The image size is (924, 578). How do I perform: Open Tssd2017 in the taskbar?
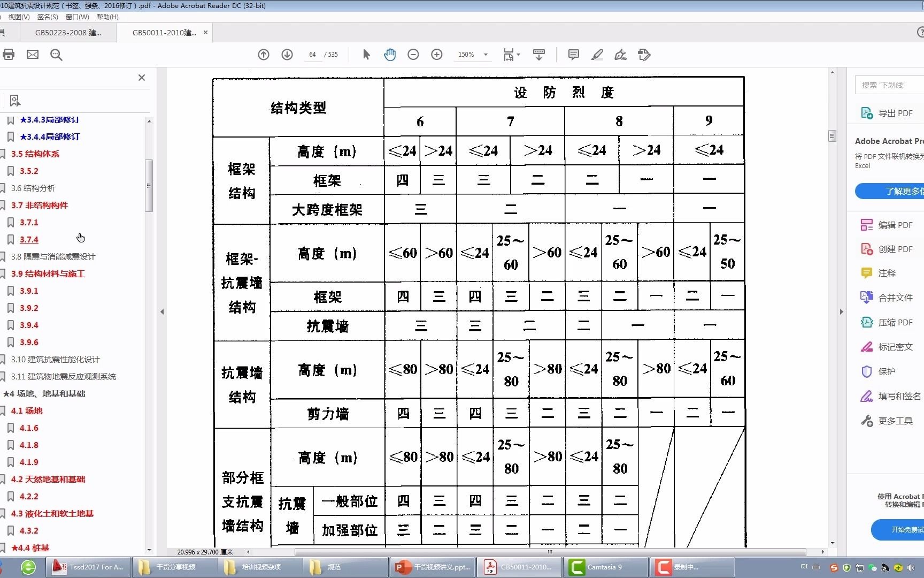(89, 567)
